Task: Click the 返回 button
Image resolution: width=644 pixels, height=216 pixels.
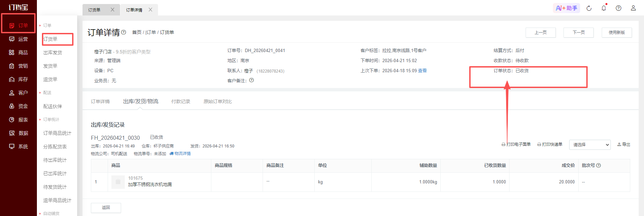Action: [106, 208]
